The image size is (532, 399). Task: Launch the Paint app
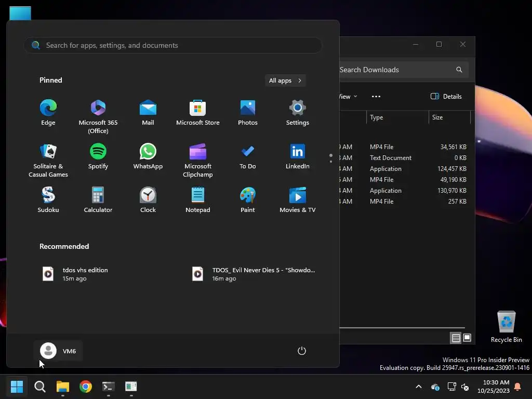click(x=248, y=200)
